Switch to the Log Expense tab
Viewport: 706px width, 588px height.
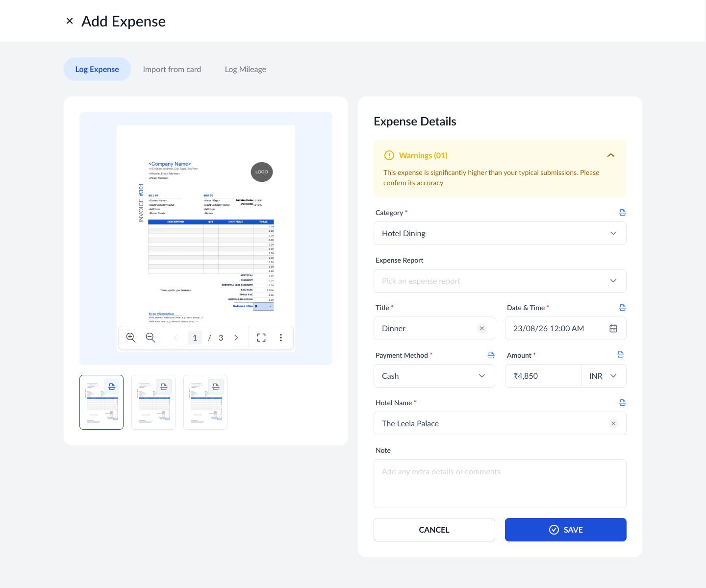point(97,69)
